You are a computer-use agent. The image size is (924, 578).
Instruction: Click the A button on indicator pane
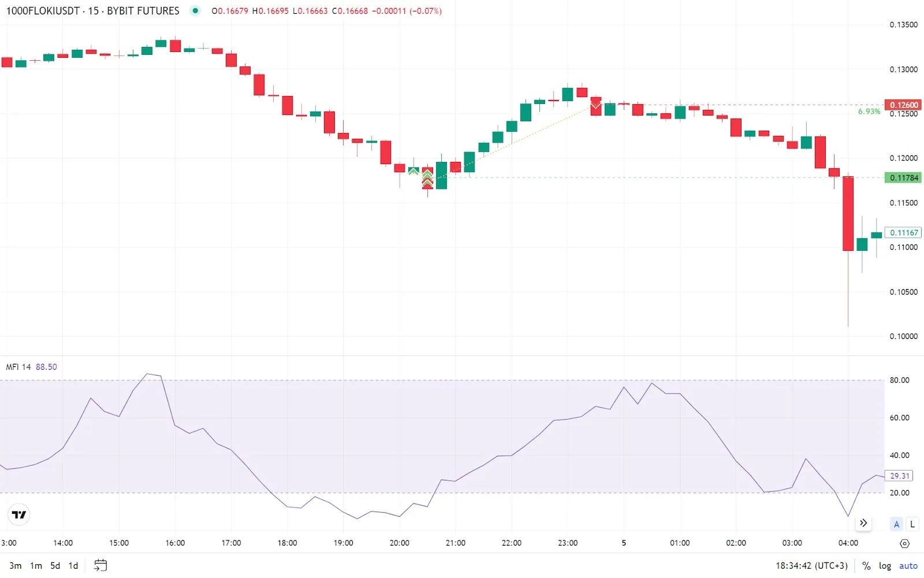click(x=896, y=524)
